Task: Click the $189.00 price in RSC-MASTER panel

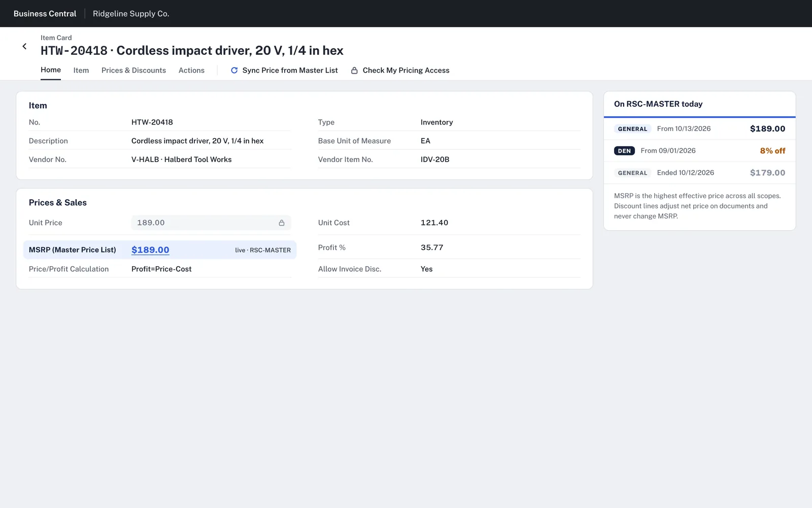Action: [767, 129]
